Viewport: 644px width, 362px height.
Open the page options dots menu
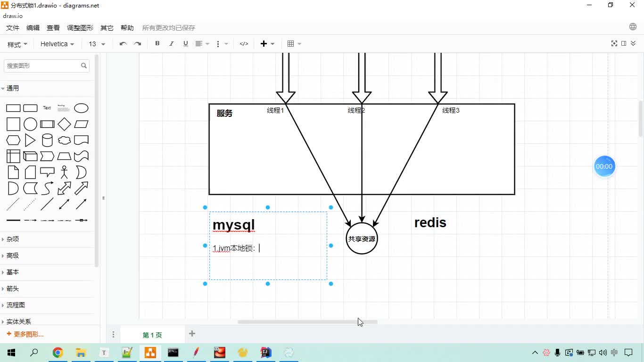[x=113, y=335]
